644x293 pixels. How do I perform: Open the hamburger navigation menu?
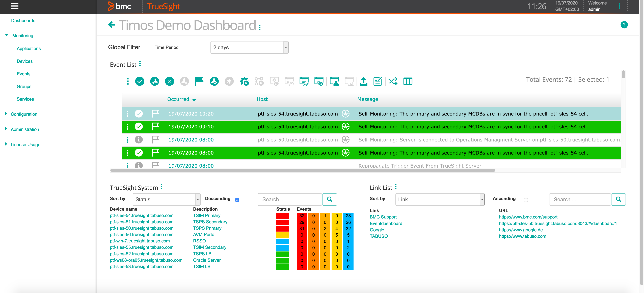(15, 6)
